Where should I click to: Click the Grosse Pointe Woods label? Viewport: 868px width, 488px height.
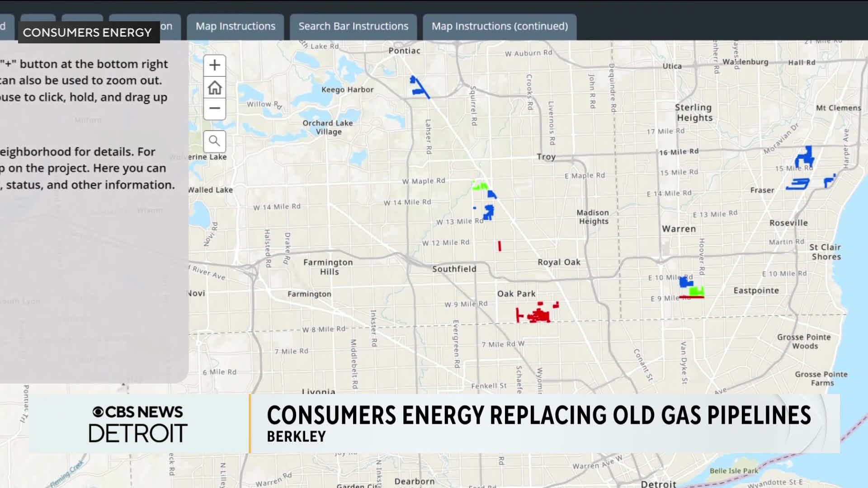pyautogui.click(x=804, y=342)
